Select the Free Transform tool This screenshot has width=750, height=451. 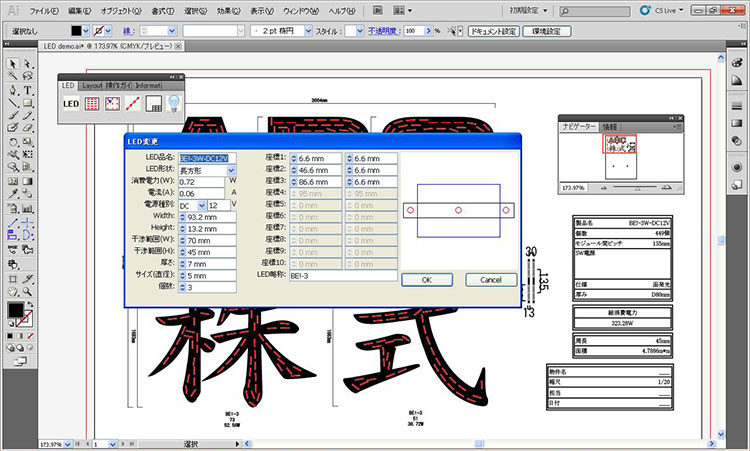[x=28, y=154]
